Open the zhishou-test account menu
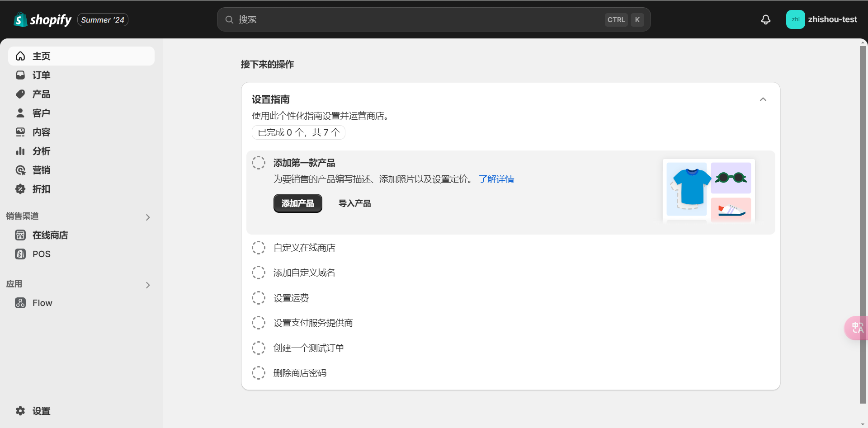This screenshot has width=868, height=428. tap(821, 19)
